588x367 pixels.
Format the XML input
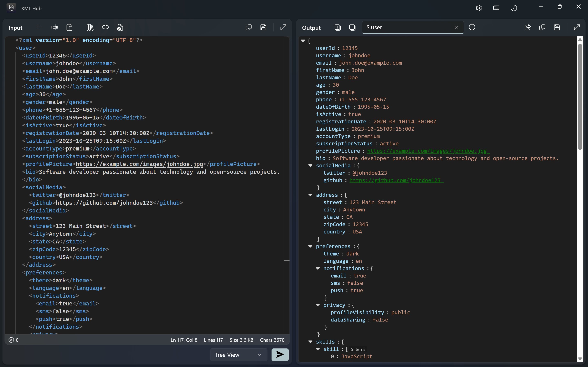pos(38,27)
